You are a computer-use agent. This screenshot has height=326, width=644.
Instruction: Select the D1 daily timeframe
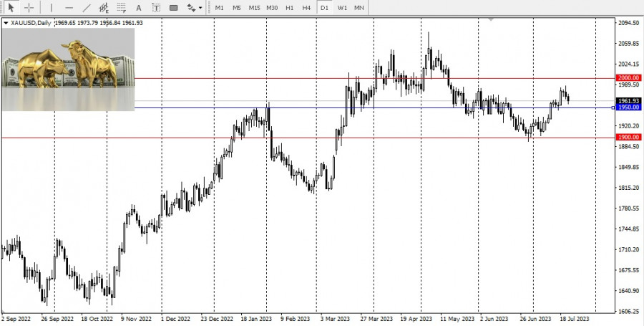coord(324,8)
